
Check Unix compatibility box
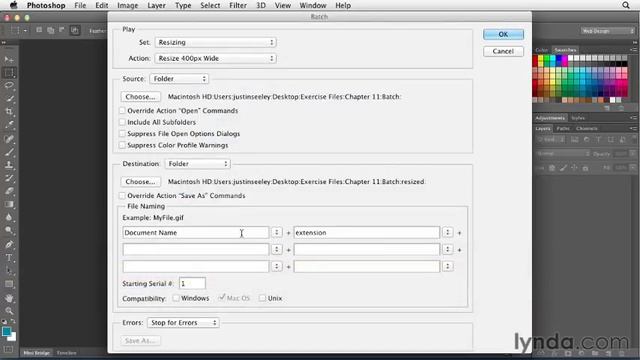tap(262, 298)
